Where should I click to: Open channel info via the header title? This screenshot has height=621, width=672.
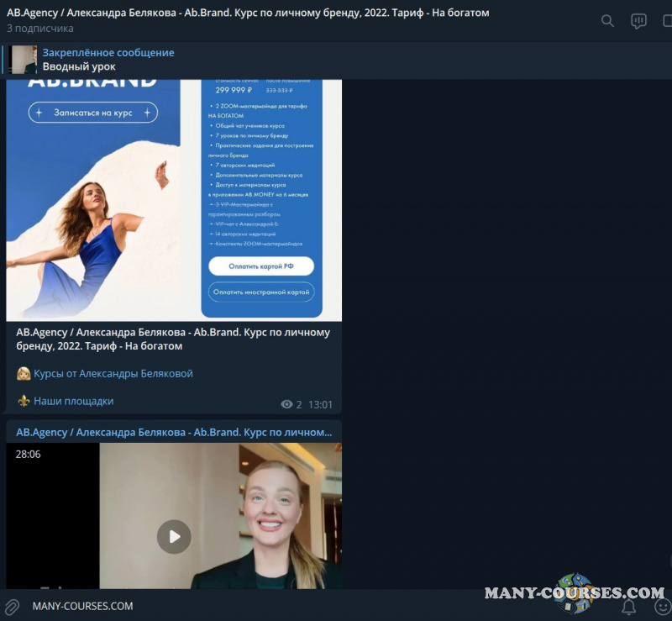(248, 13)
